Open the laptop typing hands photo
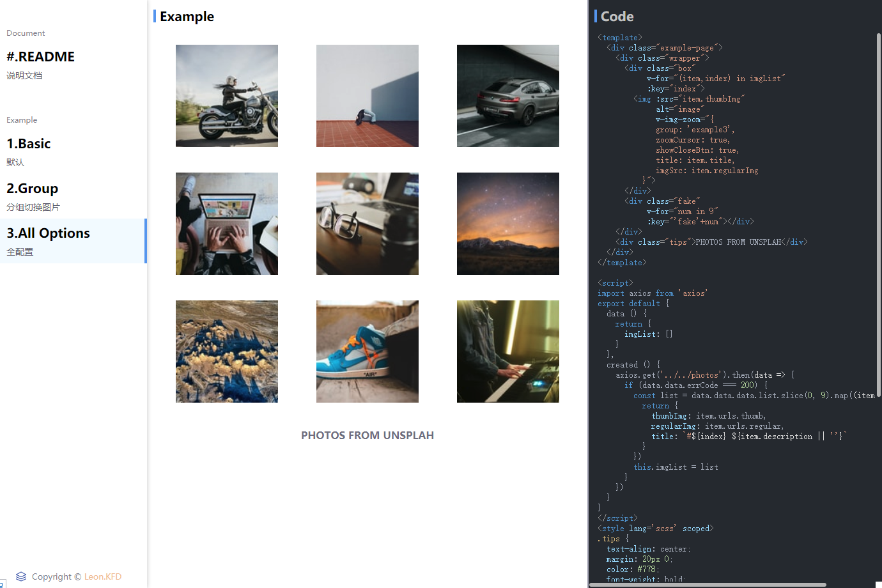The height and width of the screenshot is (588, 882). pos(227,224)
